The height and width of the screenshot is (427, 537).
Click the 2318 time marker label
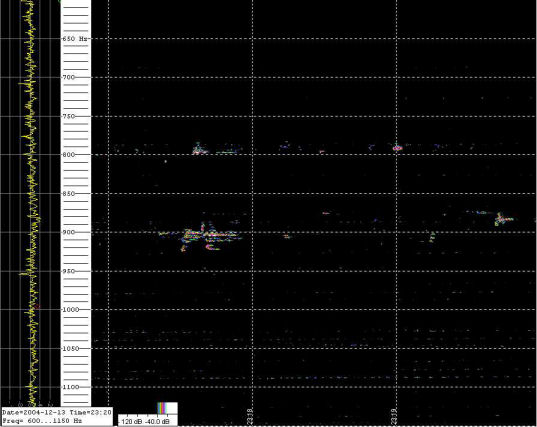tap(250, 416)
